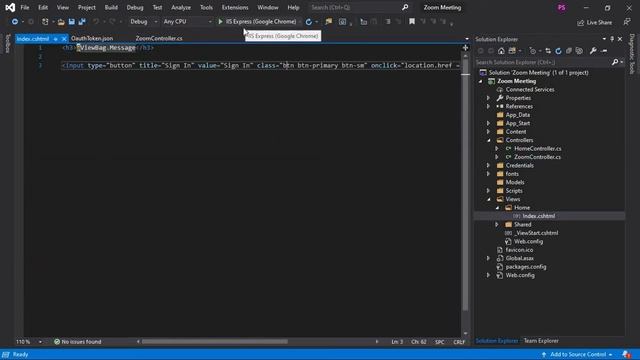Expand the Shared folder under Views

point(497,224)
